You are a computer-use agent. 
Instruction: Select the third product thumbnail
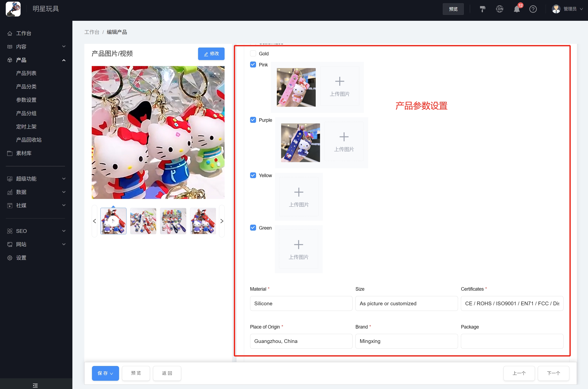pyautogui.click(x=173, y=221)
